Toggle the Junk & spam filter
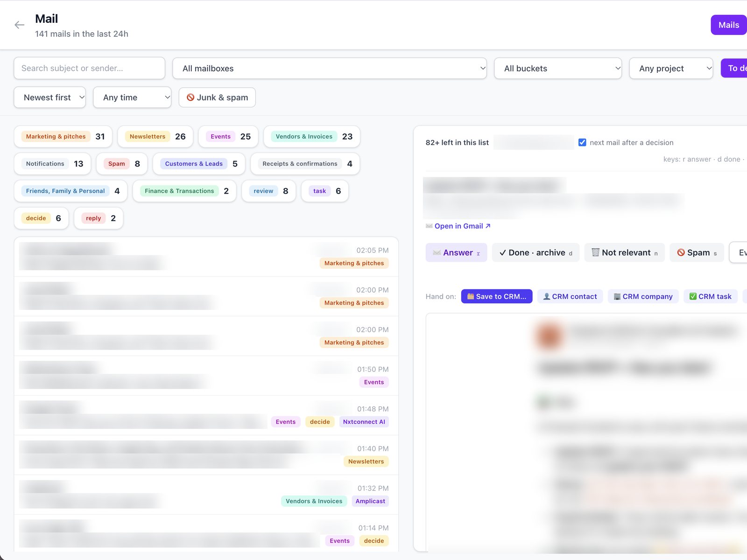Screen dimensions: 747x560 217,98
